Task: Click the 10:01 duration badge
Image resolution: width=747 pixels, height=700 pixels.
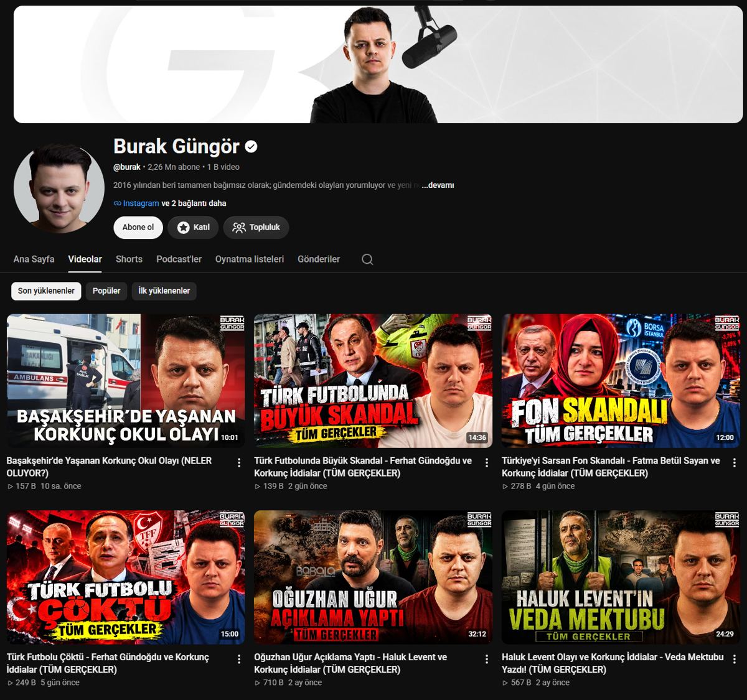Action: point(230,437)
